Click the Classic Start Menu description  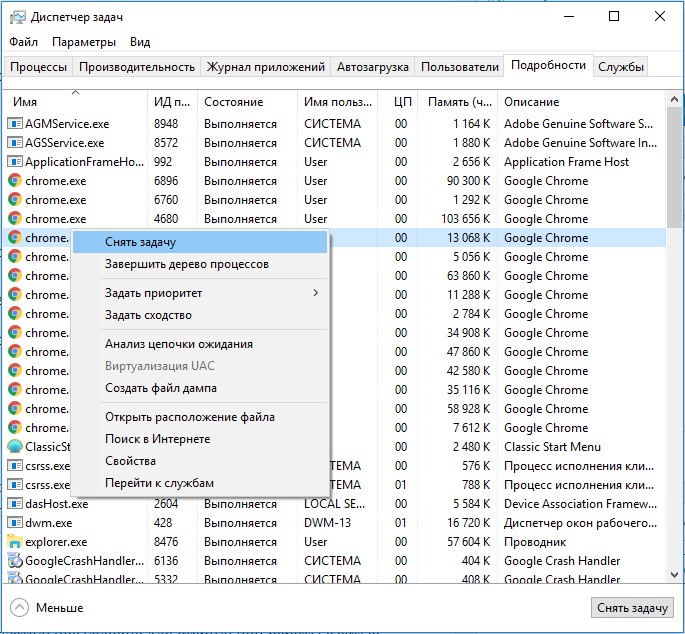click(x=552, y=447)
